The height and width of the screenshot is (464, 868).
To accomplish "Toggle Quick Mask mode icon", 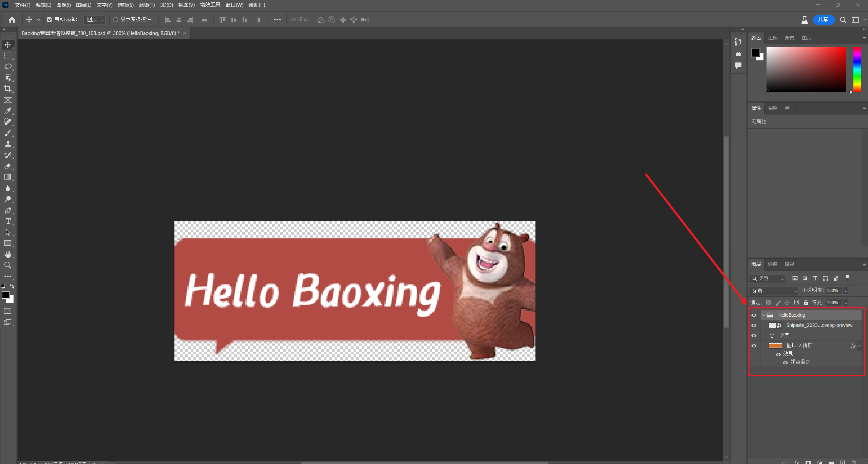I will pyautogui.click(x=7, y=311).
